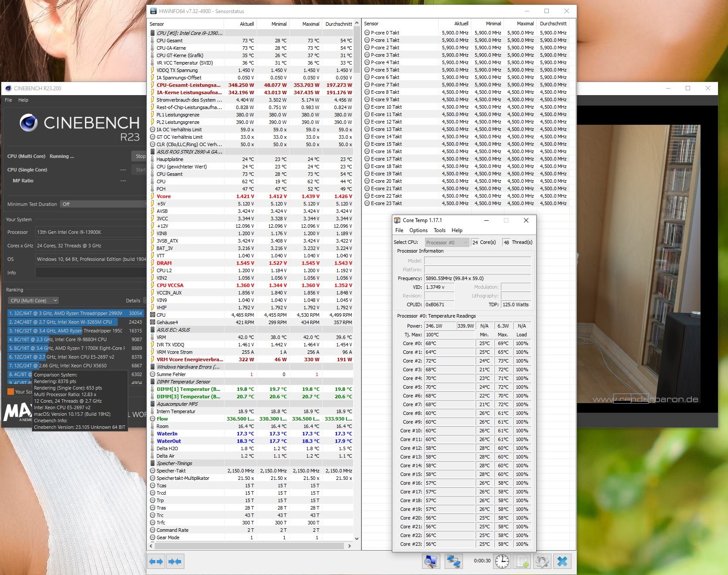728x575 pixels.
Task: Open the Options menu in Core Temp
Action: [418, 230]
